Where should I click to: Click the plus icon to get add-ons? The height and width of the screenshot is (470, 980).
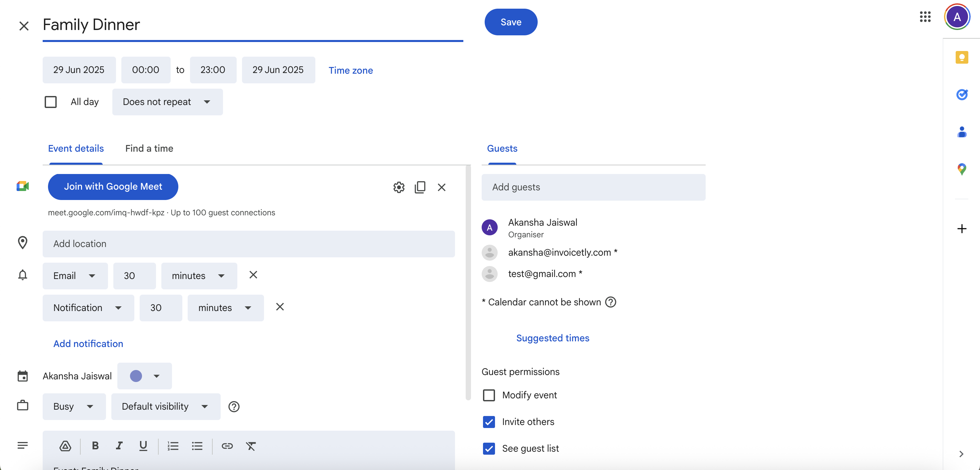(962, 229)
